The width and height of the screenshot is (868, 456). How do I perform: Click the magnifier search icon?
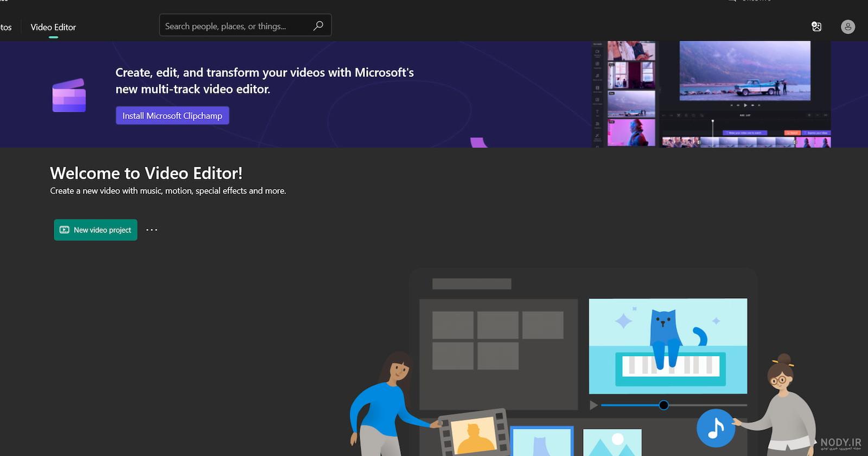coord(318,26)
